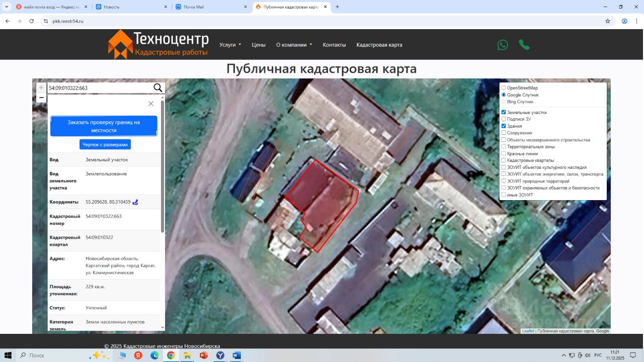Image resolution: width=644 pixels, height=362 pixels.
Task: Select Google Спутник base layer
Action: 504,95
